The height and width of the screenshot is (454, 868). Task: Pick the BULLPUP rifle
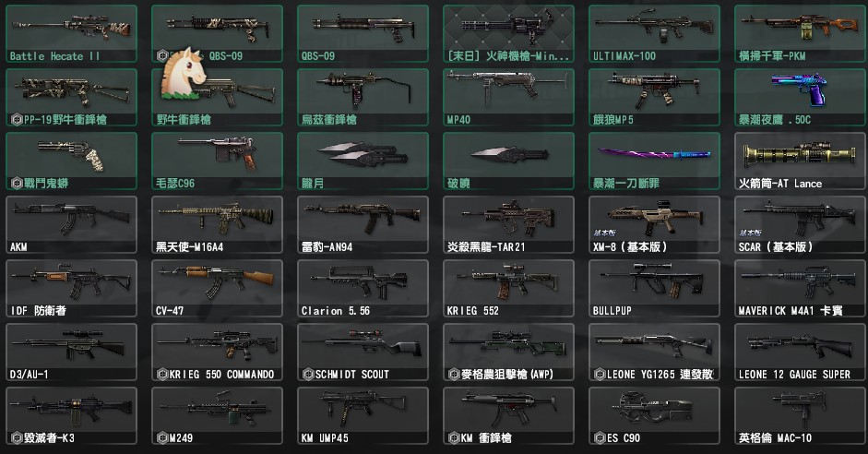[x=654, y=288]
